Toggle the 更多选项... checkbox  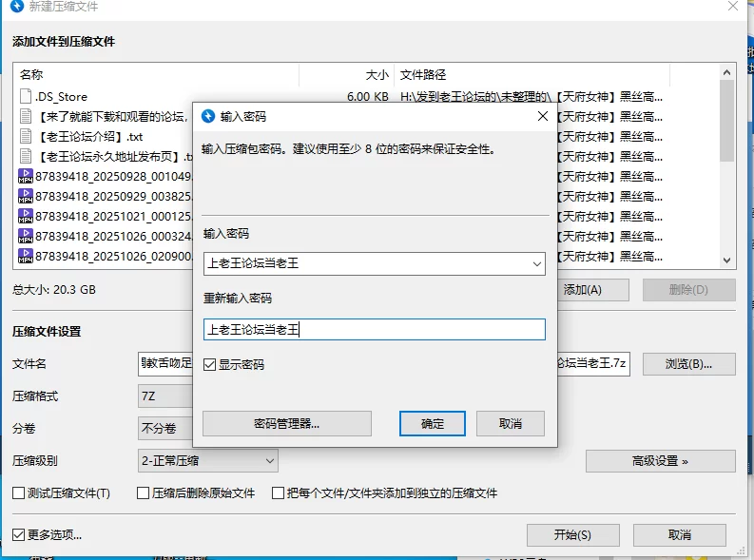[18, 534]
